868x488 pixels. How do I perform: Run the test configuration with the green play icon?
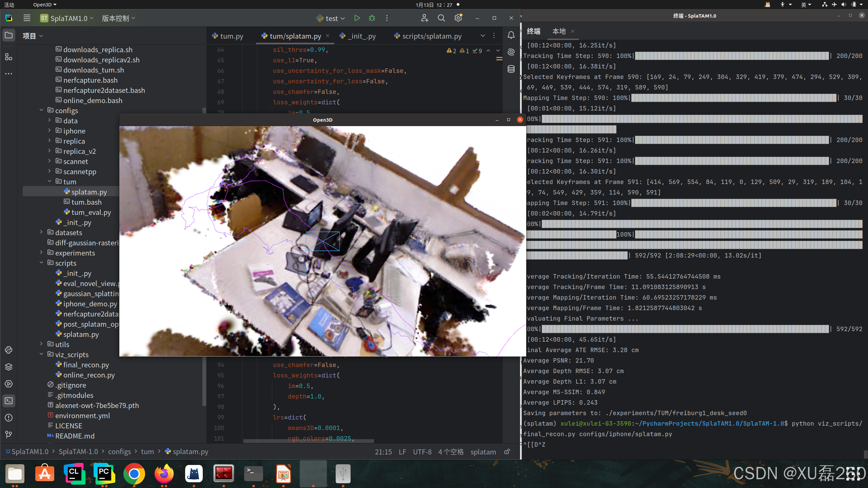[x=357, y=18]
